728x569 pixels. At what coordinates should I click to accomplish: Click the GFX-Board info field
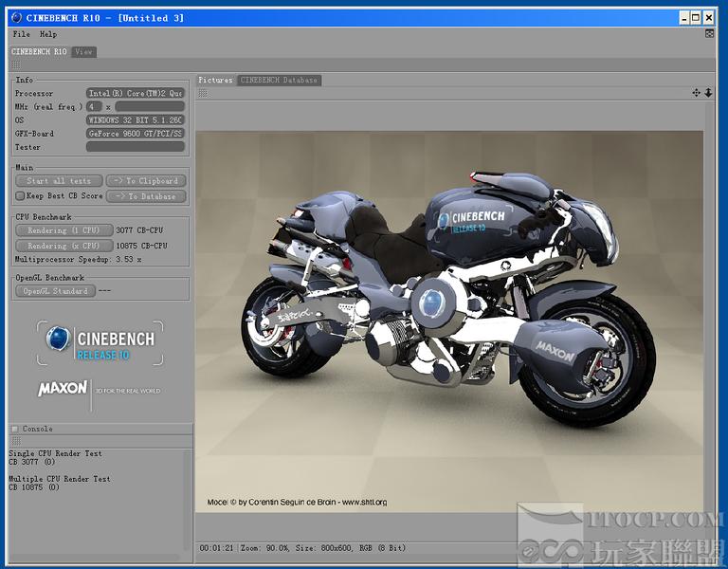[136, 134]
